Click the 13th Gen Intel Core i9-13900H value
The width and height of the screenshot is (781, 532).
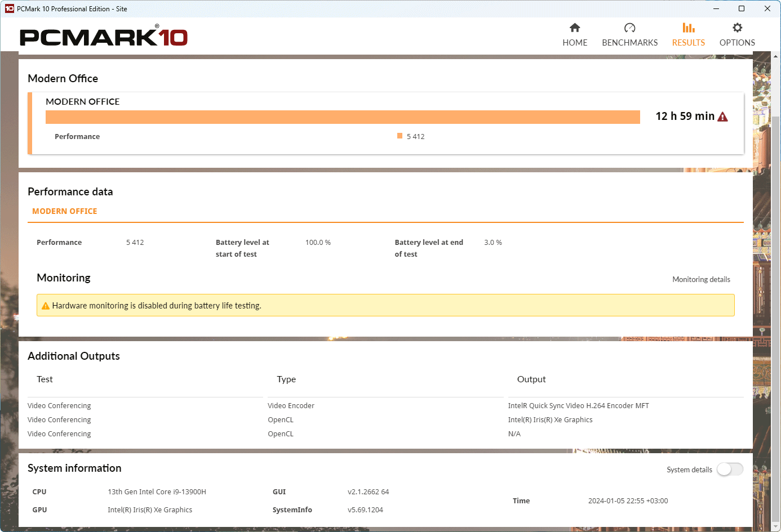click(157, 491)
